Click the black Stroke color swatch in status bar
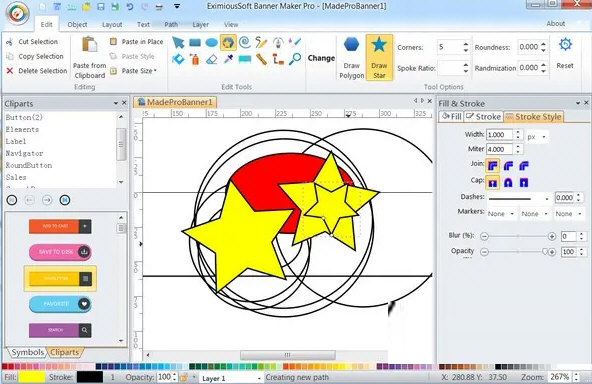592x384 pixels. [x=90, y=377]
